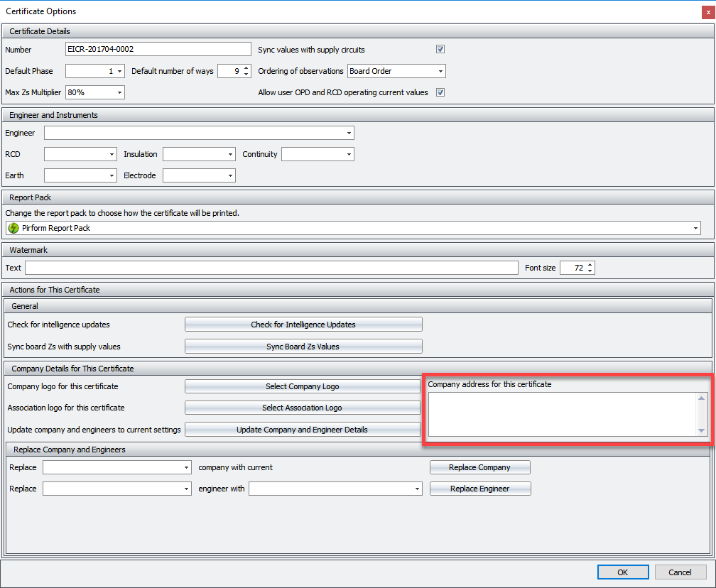Click the Watermark Text input field

pyautogui.click(x=271, y=268)
